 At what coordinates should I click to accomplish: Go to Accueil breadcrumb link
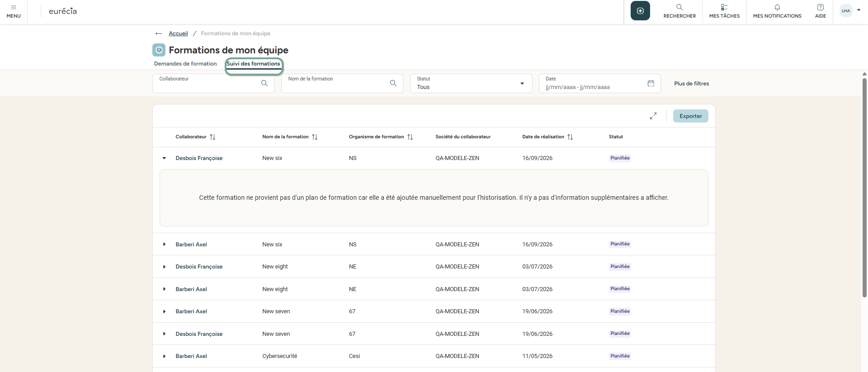[178, 33]
